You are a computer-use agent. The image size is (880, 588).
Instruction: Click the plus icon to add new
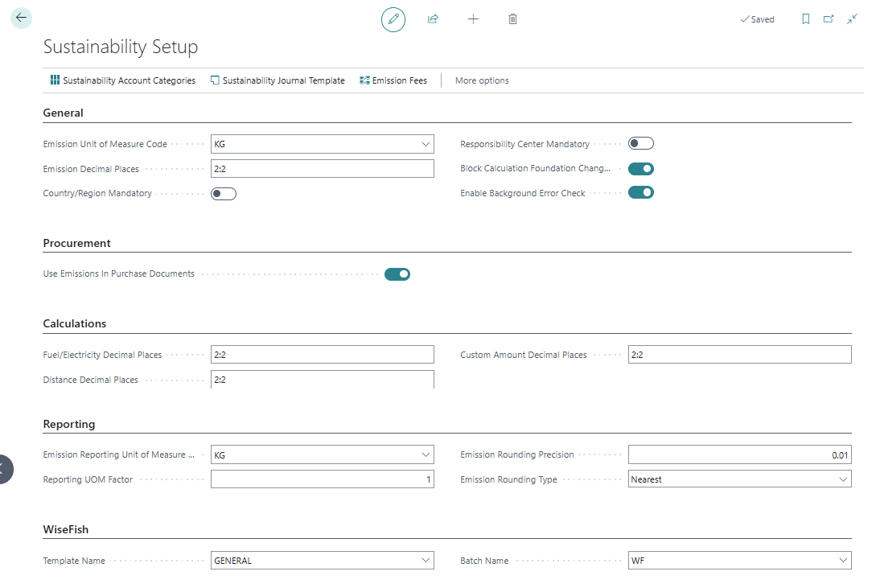pos(473,19)
